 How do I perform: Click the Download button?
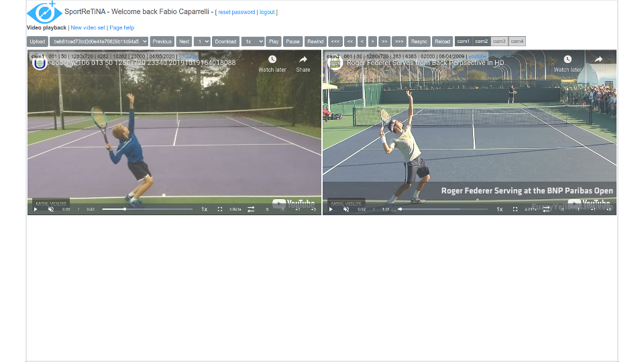[x=226, y=42]
